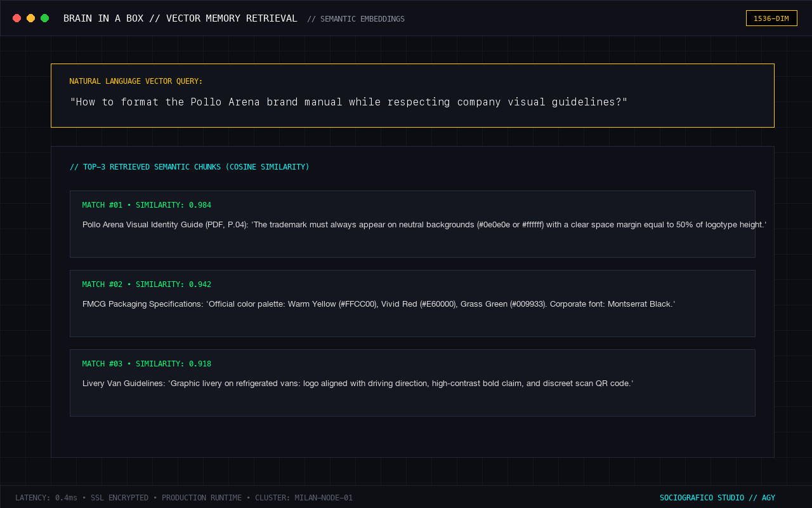812x508 pixels.
Task: Click the latency and cluster status text
Action: (184, 498)
